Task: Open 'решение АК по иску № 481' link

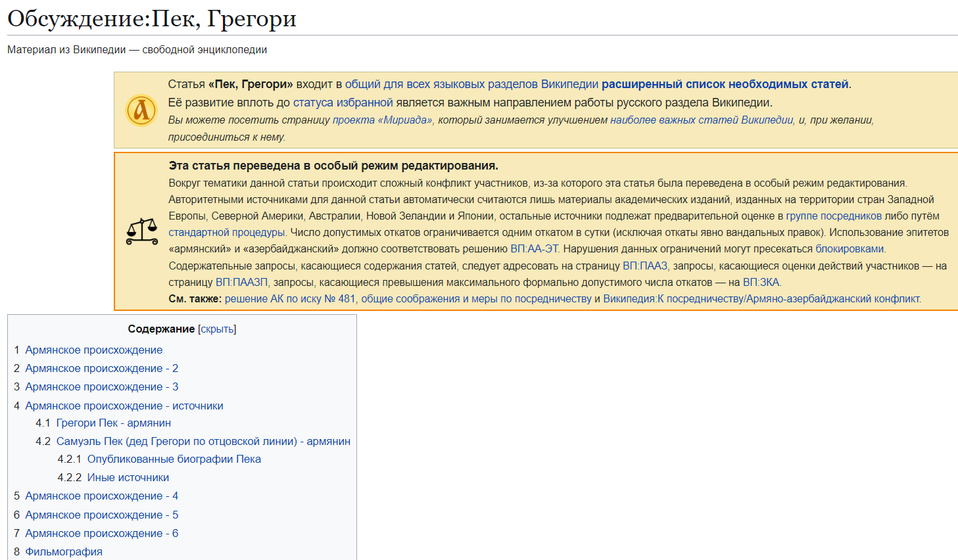Action: 290,299
